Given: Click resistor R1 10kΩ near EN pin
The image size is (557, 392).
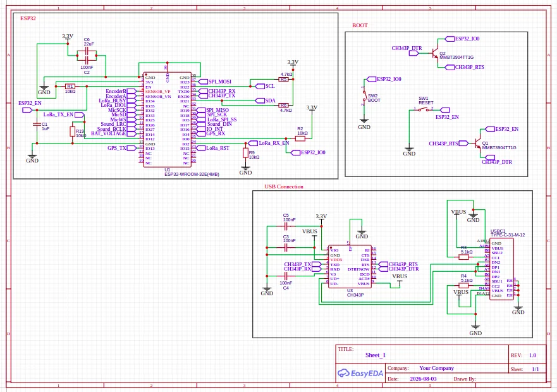Looking at the screenshot, I should 70,87.
